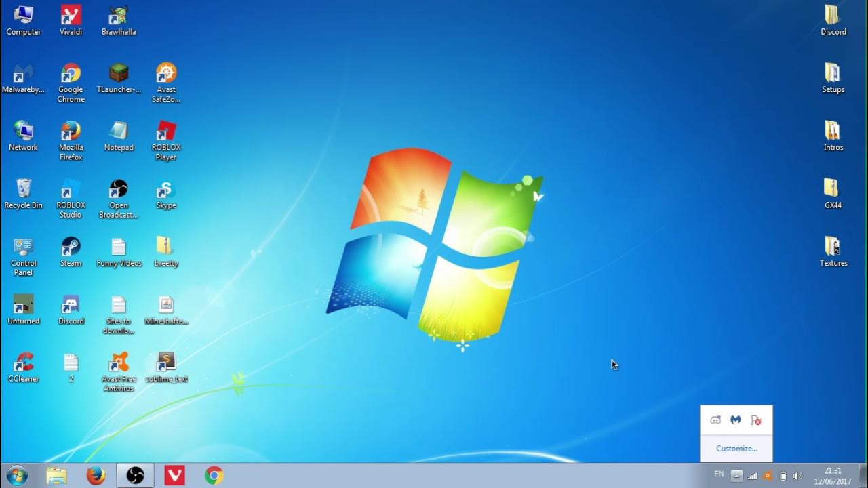This screenshot has width=868, height=488.
Task: Click the Customize... link in the tray popup
Action: [x=736, y=448]
